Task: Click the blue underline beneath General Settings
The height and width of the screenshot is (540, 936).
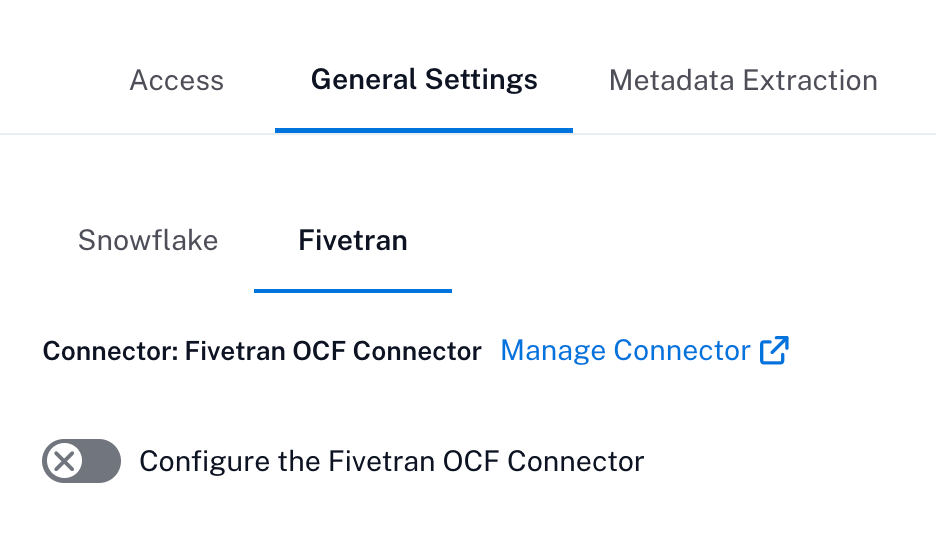Action: (424, 130)
